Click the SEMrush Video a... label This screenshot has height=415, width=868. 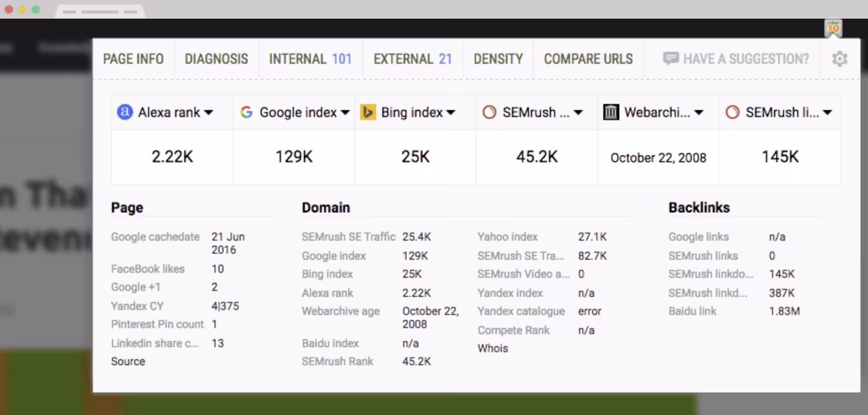point(523,274)
